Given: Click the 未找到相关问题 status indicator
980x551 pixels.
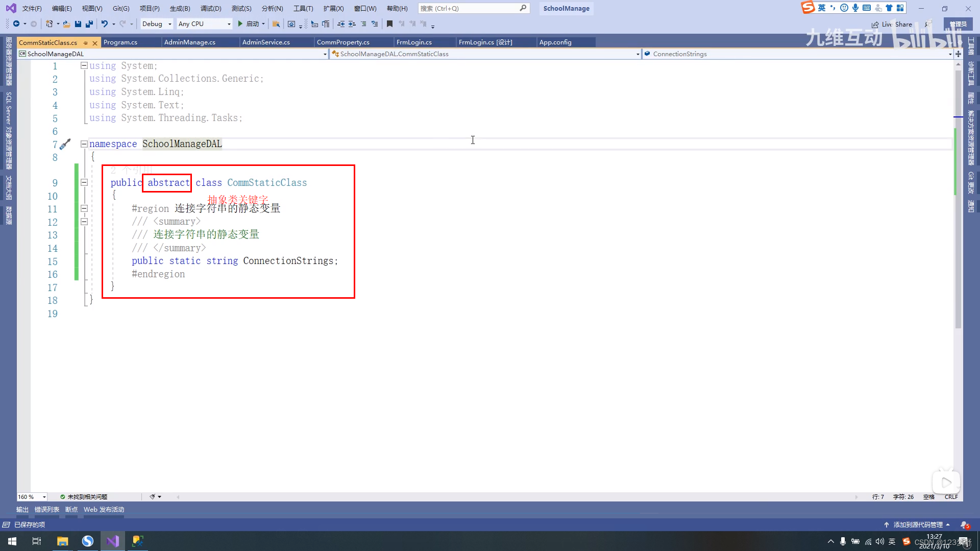Looking at the screenshot, I should [x=84, y=497].
